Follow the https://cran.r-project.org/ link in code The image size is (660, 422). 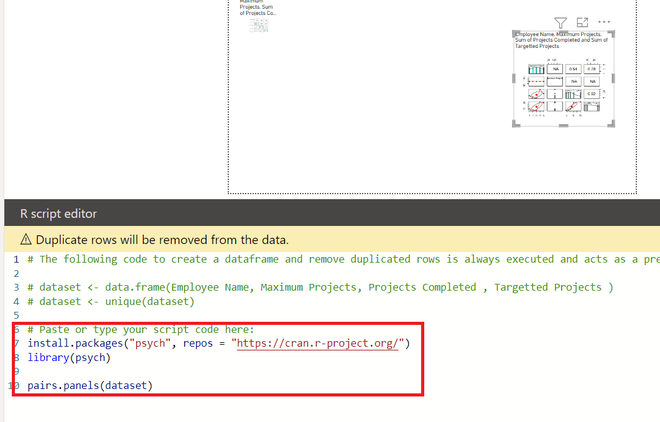317,343
